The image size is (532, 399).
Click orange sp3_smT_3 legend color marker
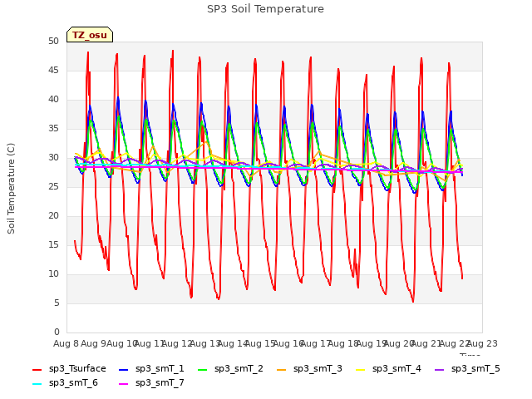point(282,369)
